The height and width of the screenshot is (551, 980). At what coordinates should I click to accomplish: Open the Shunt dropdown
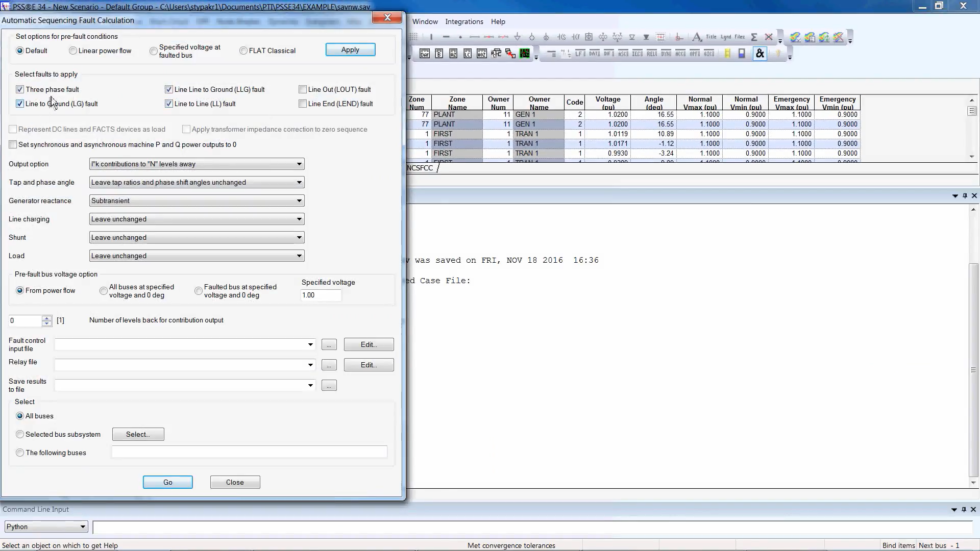[x=197, y=237]
